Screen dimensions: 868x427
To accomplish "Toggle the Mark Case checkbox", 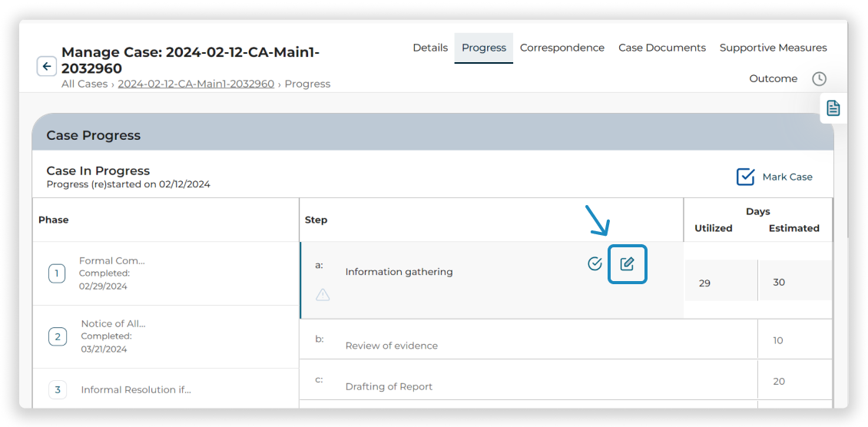I will pyautogui.click(x=745, y=177).
